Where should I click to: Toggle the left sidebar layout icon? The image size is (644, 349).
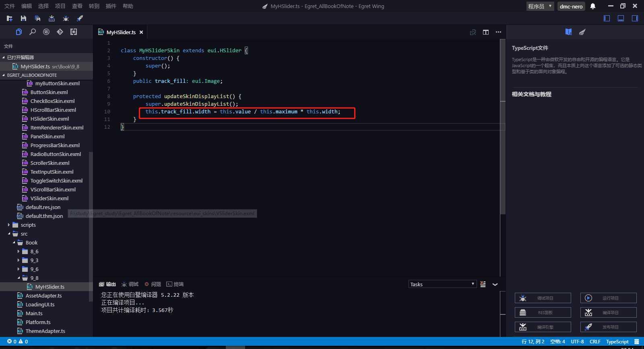click(607, 18)
